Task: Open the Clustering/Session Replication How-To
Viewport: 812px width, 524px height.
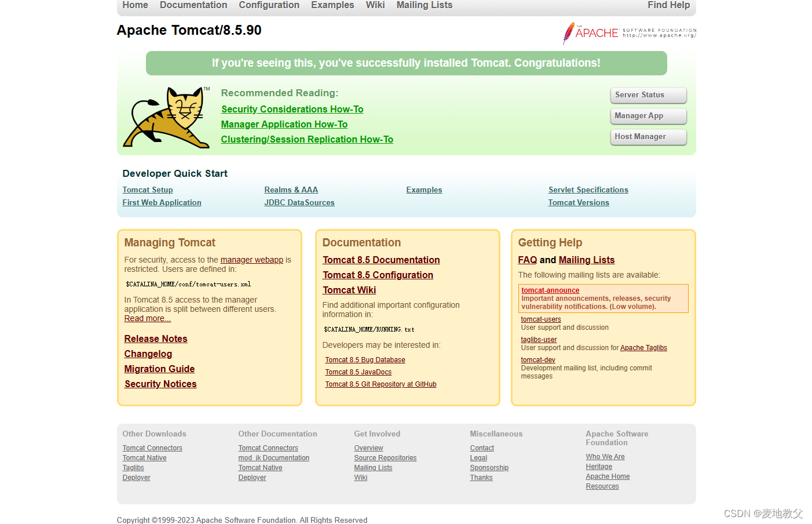Action: pyautogui.click(x=307, y=139)
